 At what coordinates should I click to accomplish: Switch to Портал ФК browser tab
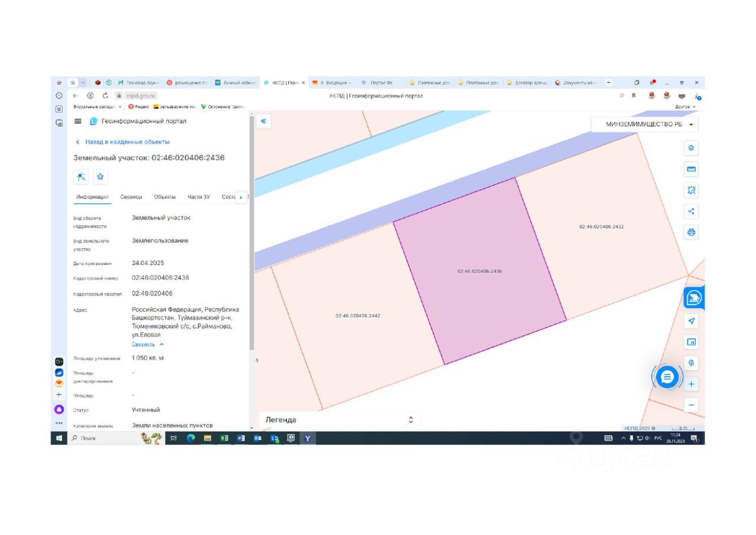(x=380, y=83)
